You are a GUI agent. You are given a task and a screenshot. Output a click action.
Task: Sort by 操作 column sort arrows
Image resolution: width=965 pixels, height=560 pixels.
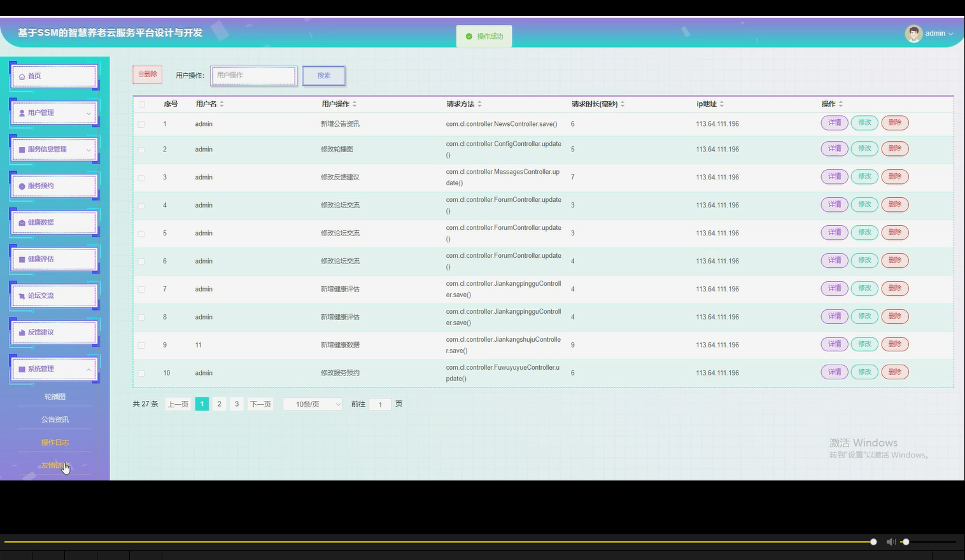click(841, 104)
